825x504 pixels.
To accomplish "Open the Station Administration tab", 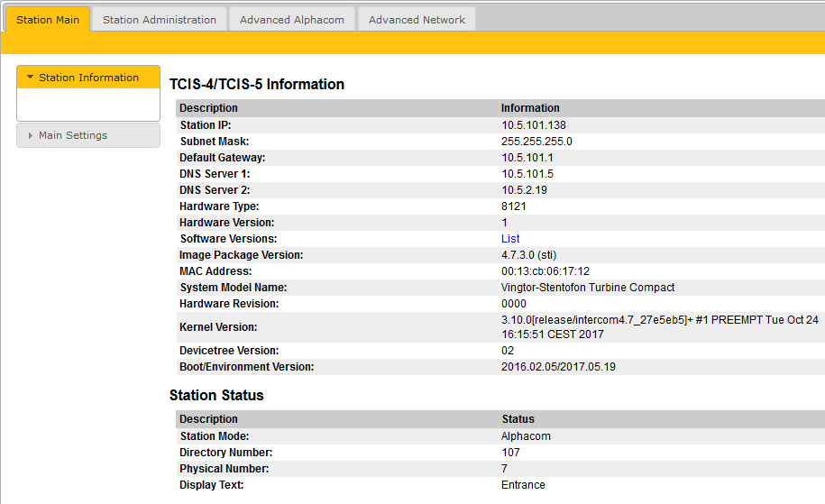I will (x=159, y=19).
